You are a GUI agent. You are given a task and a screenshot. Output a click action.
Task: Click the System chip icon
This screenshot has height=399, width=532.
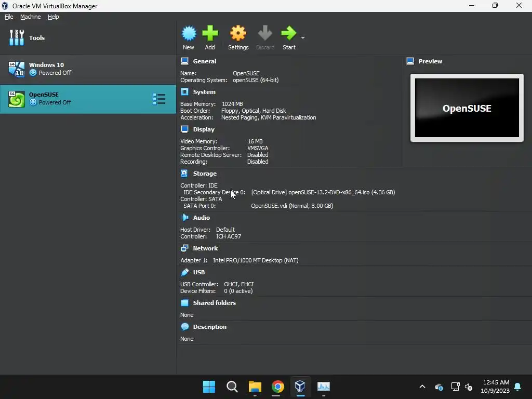pyautogui.click(x=184, y=91)
